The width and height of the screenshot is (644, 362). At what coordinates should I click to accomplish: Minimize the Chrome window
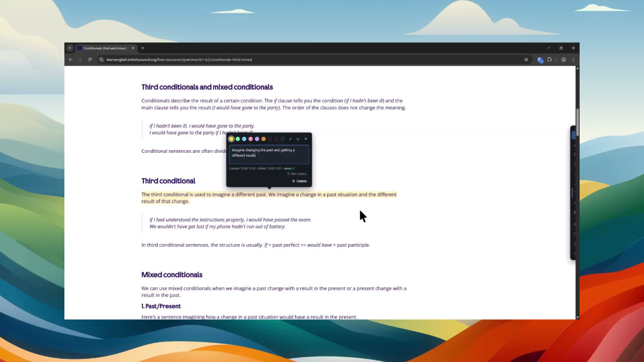tap(548, 48)
